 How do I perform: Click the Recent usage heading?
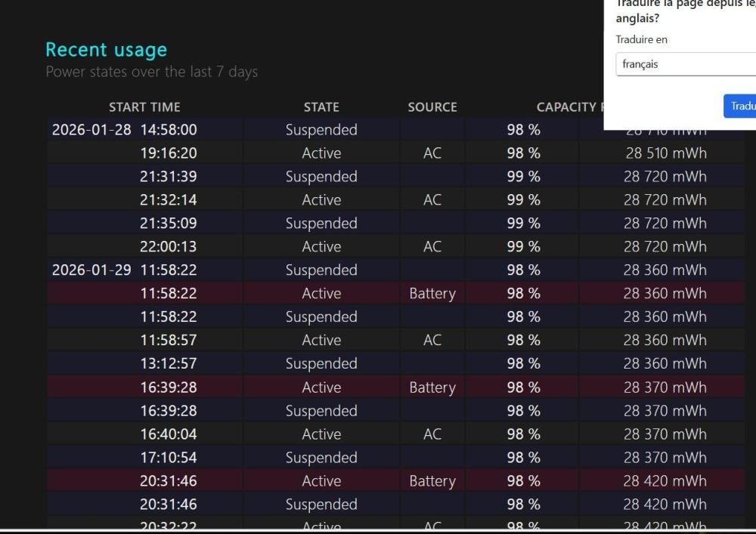click(106, 50)
